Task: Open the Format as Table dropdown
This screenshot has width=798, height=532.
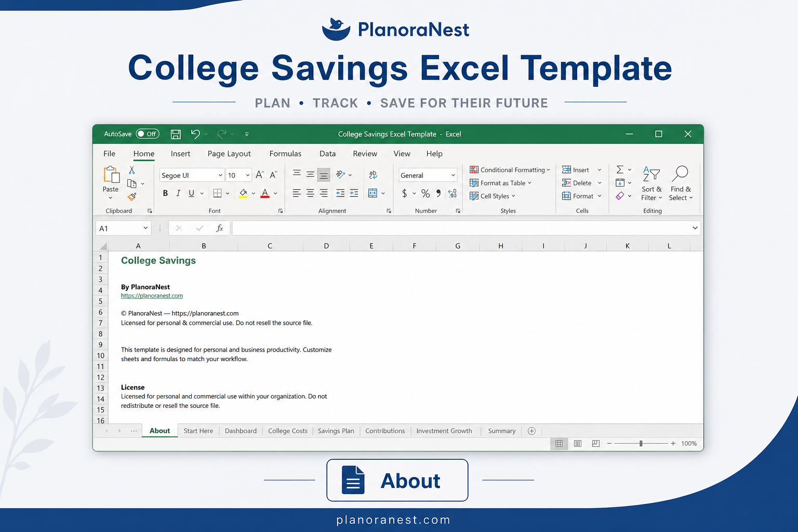Action: tap(501, 183)
